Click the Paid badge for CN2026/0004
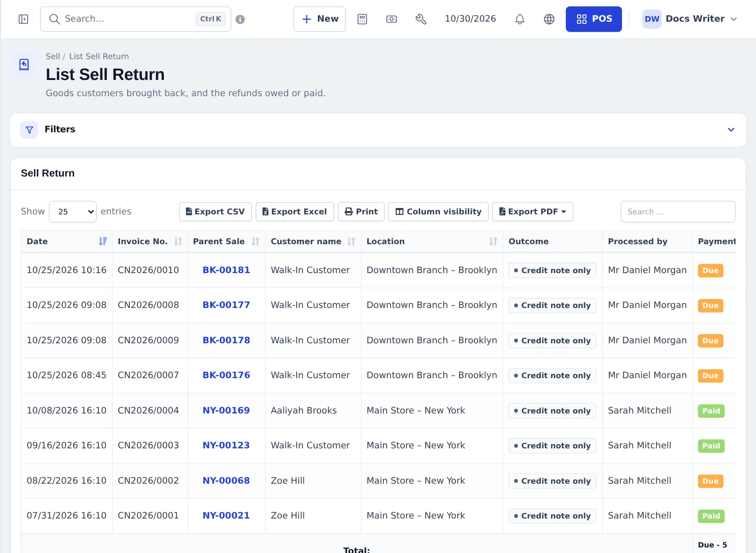 (x=711, y=411)
